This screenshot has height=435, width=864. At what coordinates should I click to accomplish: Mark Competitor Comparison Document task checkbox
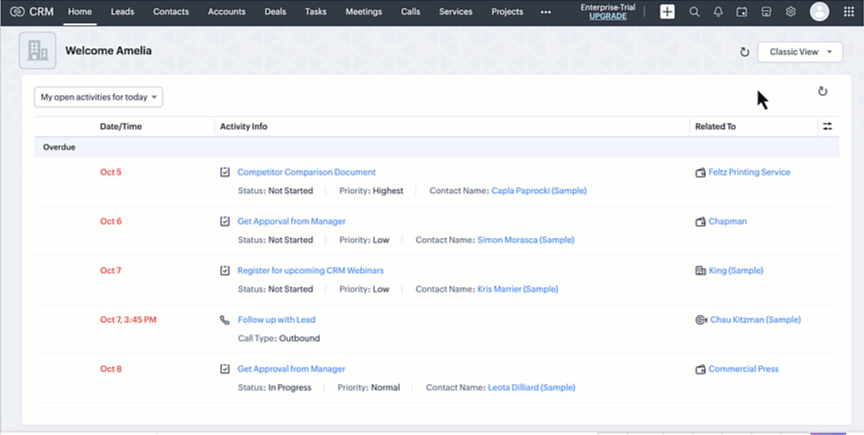tap(225, 172)
